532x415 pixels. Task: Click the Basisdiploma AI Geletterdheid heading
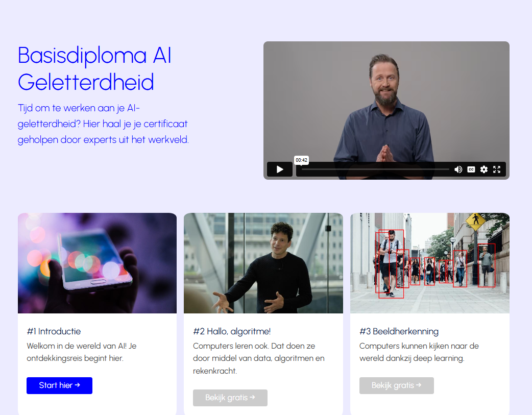click(94, 69)
